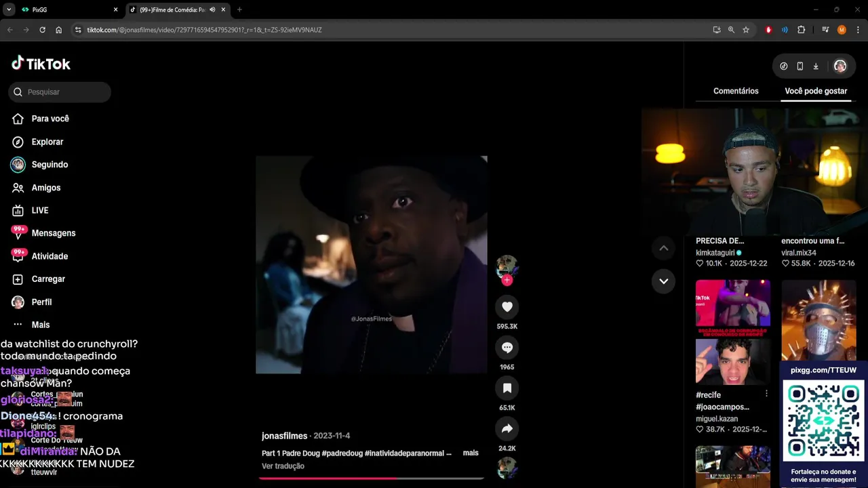Open a new browser tab
Viewport: 868px width, 488px height.
tap(239, 9)
